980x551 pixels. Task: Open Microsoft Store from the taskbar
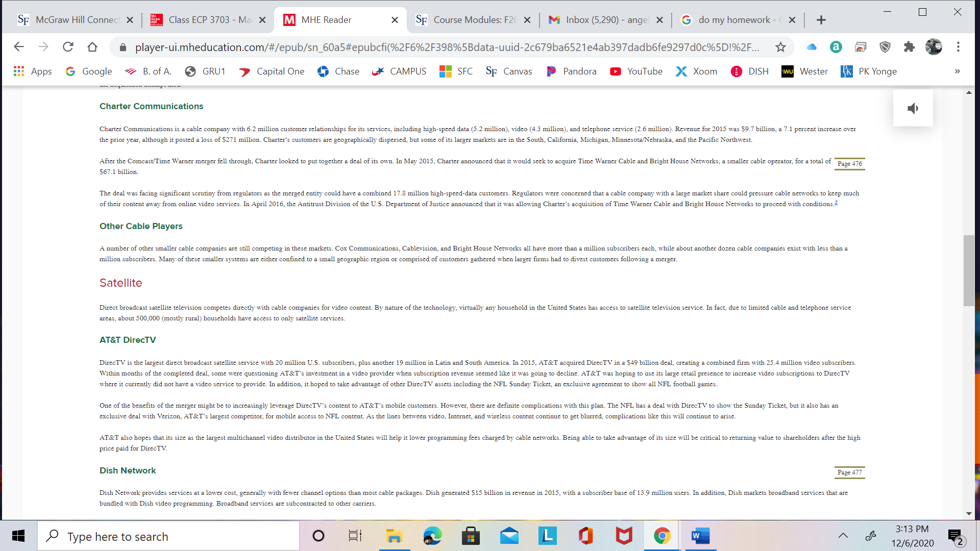point(471,536)
